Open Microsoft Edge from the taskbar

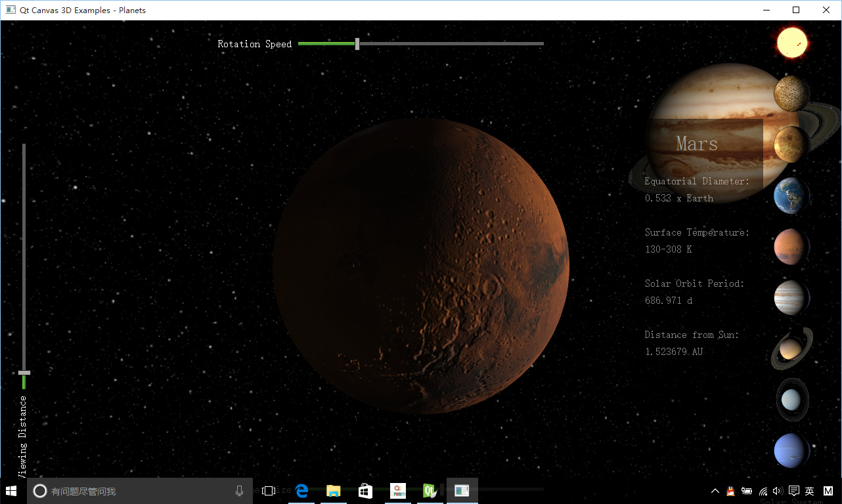pyautogui.click(x=301, y=491)
